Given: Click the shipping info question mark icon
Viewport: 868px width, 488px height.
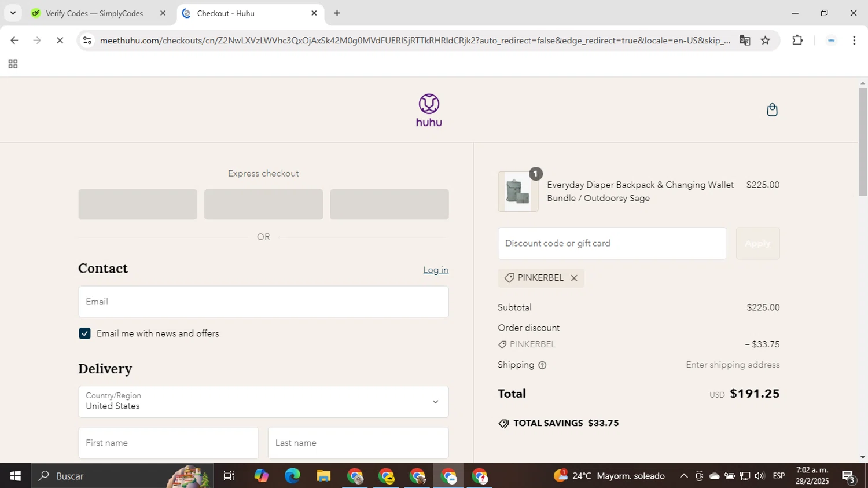Looking at the screenshot, I should pos(542,365).
